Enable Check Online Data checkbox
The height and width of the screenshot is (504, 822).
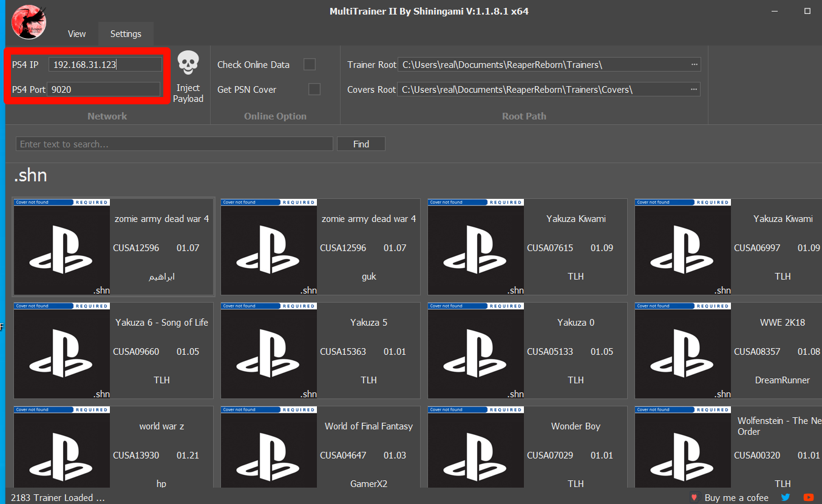tap(310, 64)
